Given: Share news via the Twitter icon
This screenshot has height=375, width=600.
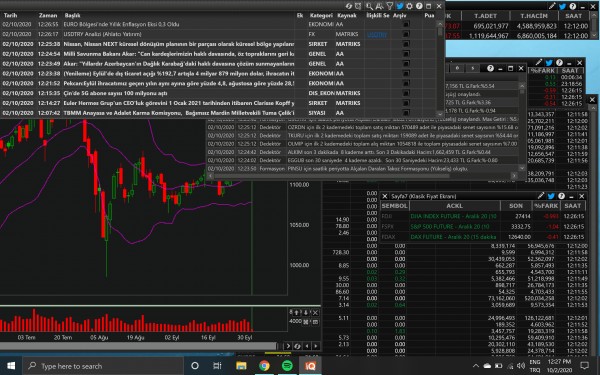Looking at the screenshot, I should point(400,6).
